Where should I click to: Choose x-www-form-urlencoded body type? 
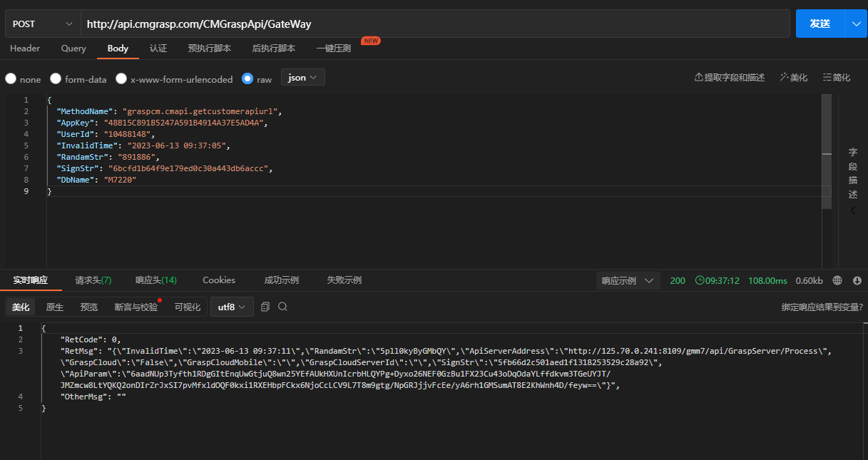pyautogui.click(x=121, y=79)
